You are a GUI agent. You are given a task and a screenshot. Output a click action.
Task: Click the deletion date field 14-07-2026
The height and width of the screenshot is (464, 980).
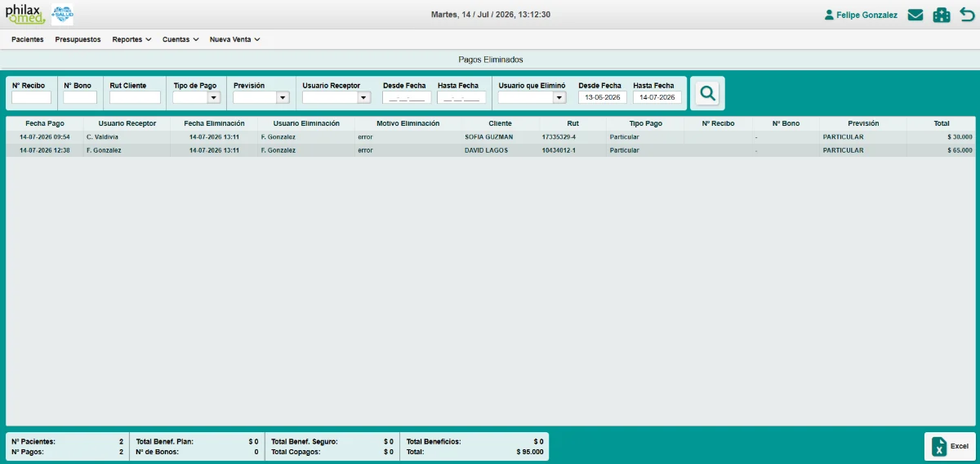coord(657,97)
